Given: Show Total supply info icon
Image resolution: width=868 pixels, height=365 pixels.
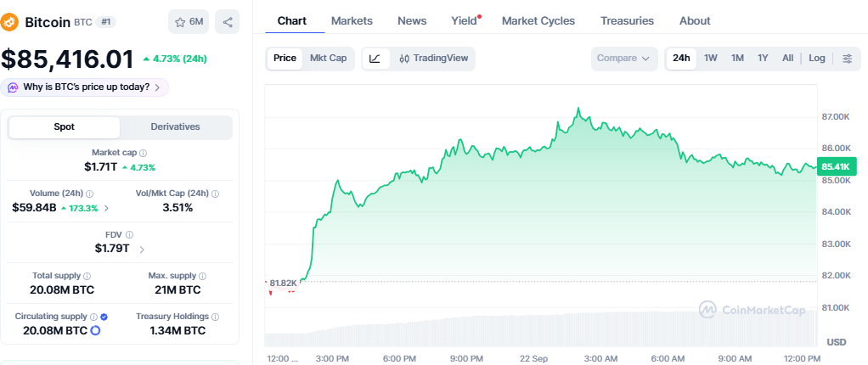Looking at the screenshot, I should (x=87, y=275).
